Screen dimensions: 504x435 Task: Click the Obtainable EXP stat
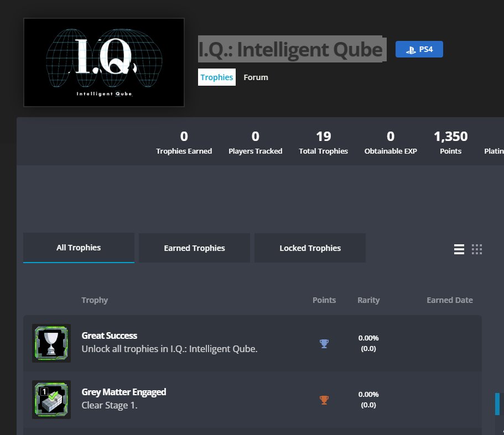pyautogui.click(x=391, y=143)
